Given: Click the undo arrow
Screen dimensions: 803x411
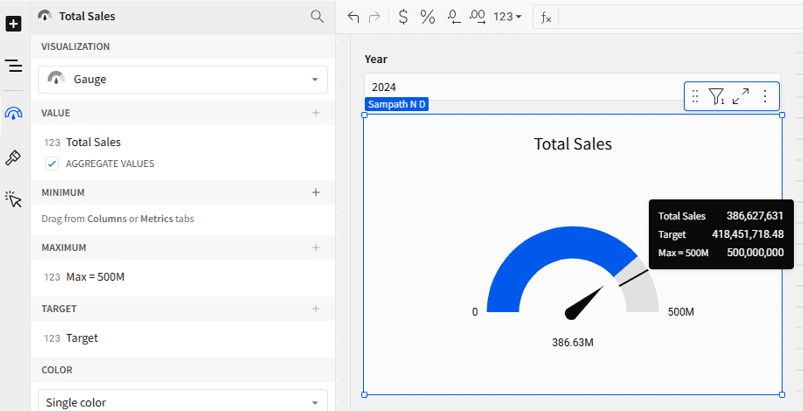Looking at the screenshot, I should tap(353, 16).
